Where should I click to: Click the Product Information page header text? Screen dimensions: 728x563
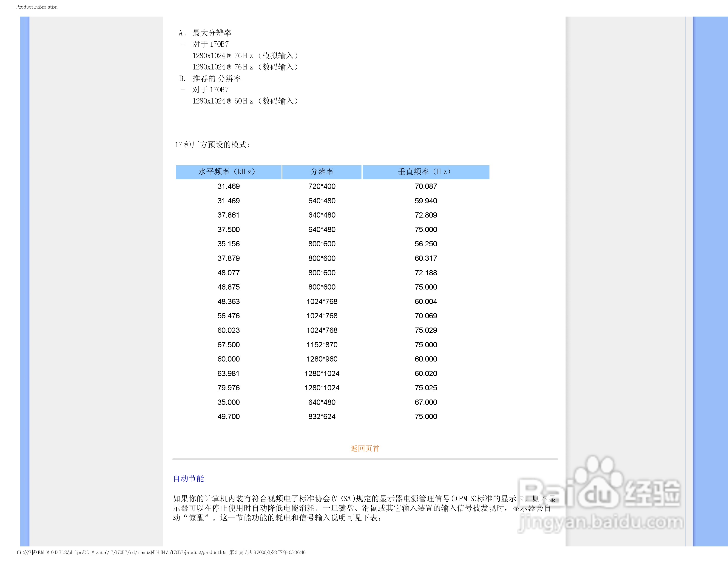(37, 7)
